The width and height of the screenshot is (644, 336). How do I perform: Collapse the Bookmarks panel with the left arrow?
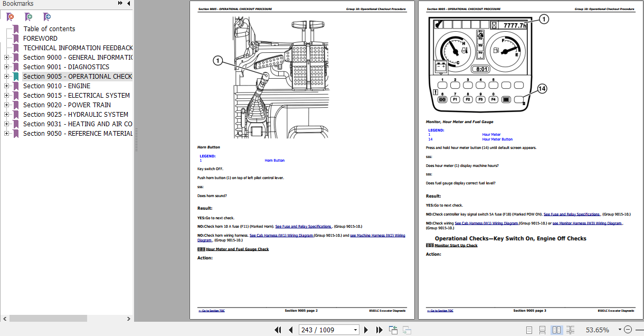129,4
